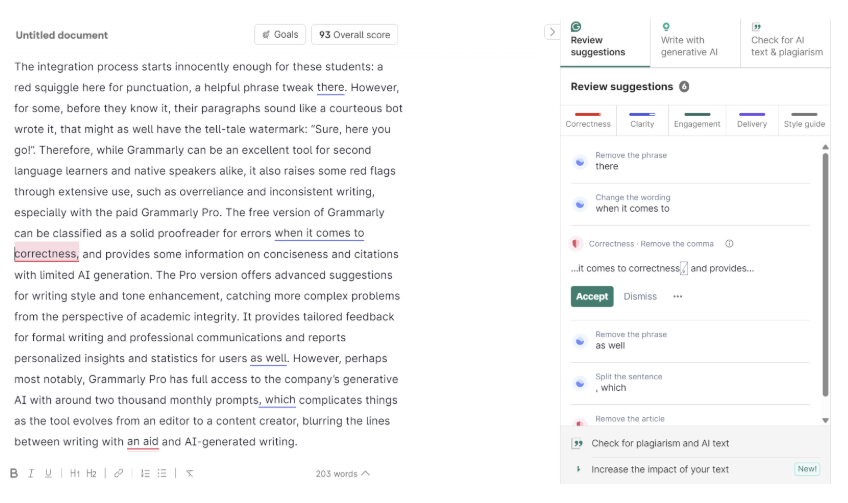The image size is (848, 503).
Task: Clear formatting with the toolbar icon
Action: click(190, 473)
